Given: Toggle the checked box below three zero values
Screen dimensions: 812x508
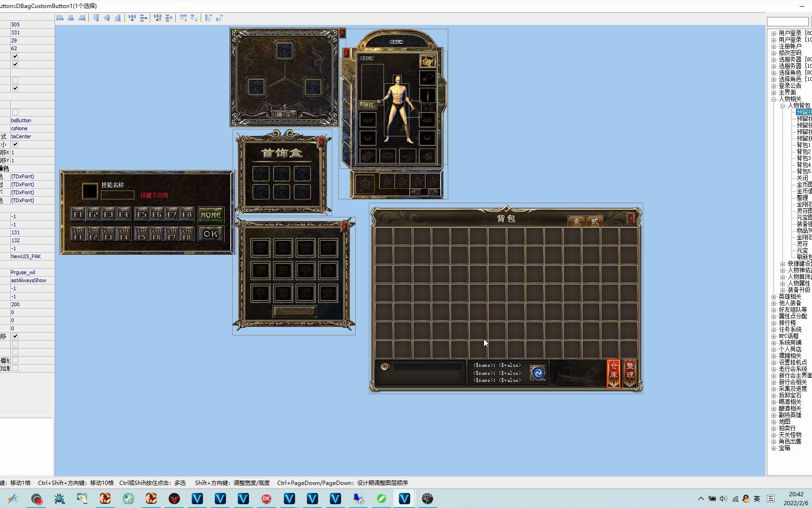Looking at the screenshot, I should pyautogui.click(x=15, y=336).
